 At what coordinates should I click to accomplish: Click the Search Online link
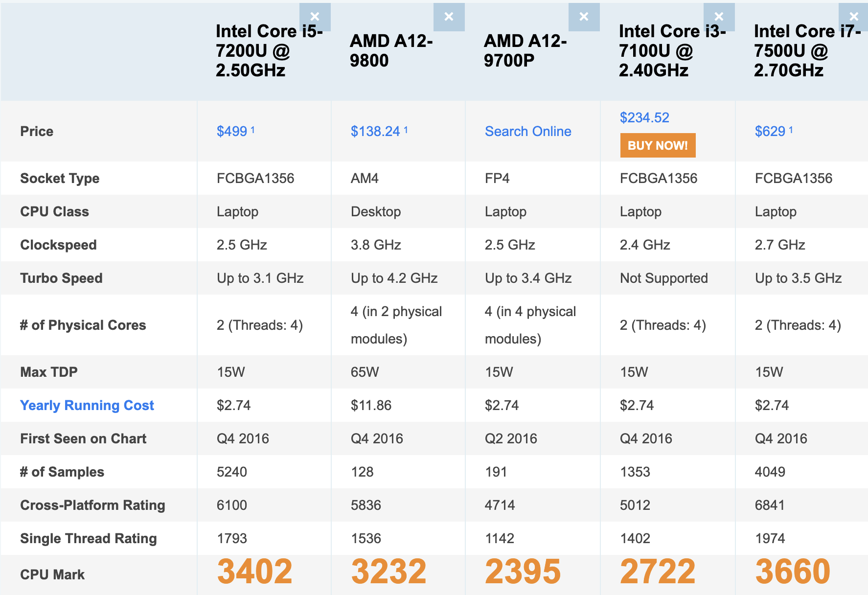click(x=528, y=131)
